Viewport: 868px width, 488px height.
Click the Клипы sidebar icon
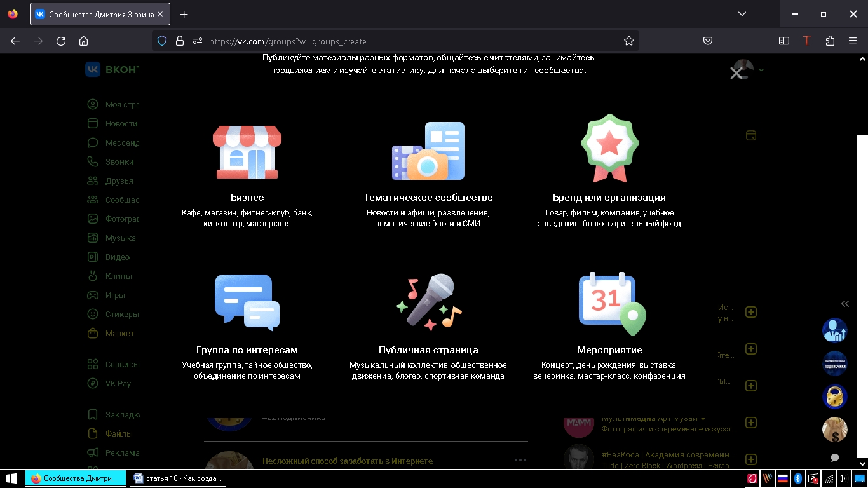[x=93, y=276]
